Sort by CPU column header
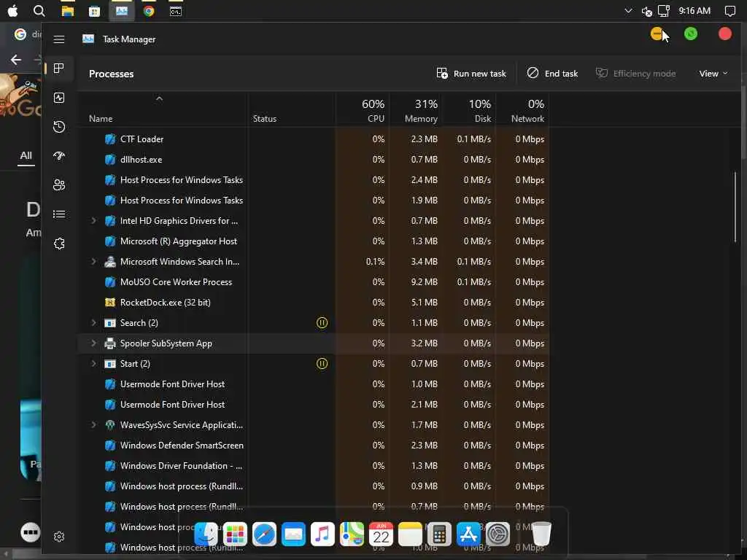This screenshot has height=560, width=747. (x=363, y=111)
